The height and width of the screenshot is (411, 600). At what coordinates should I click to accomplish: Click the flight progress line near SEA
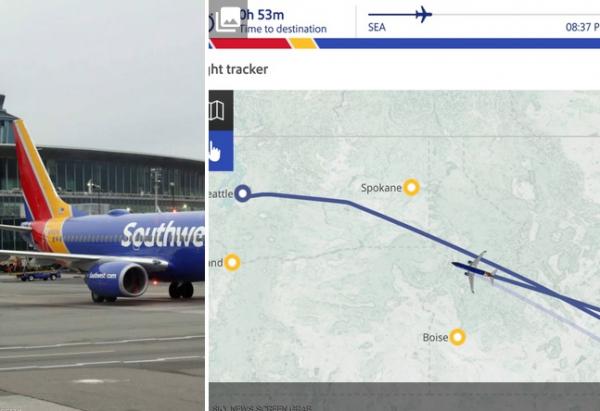pos(392,15)
